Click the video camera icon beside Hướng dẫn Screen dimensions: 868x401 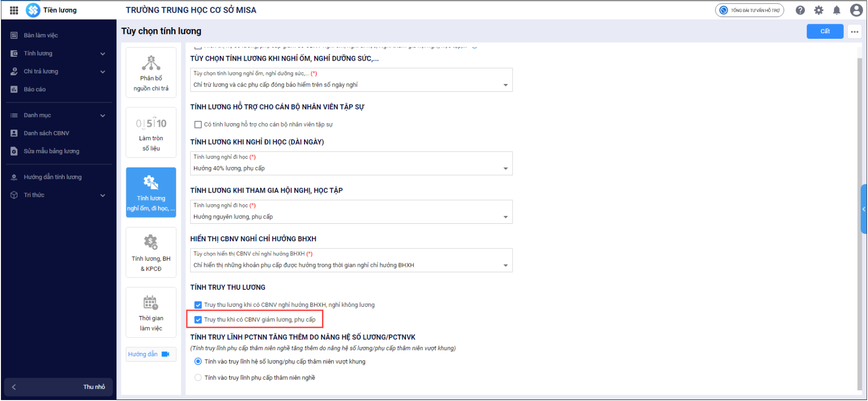click(x=165, y=354)
